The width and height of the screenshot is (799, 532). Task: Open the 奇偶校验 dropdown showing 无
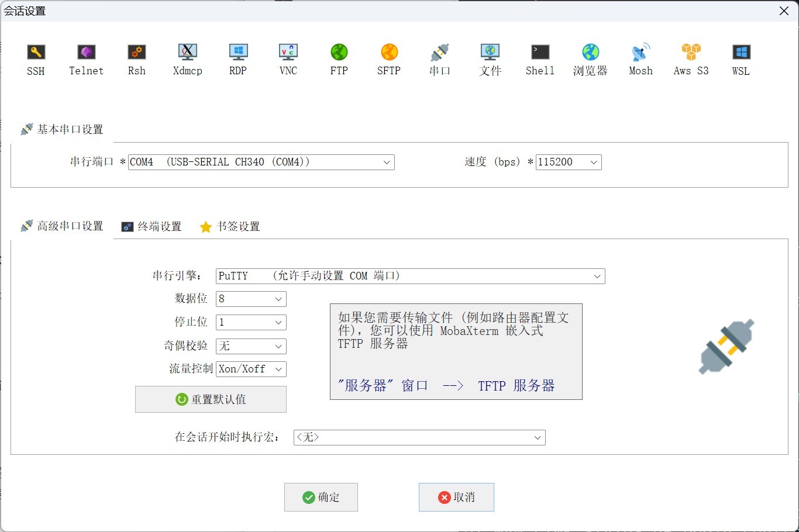coord(251,346)
